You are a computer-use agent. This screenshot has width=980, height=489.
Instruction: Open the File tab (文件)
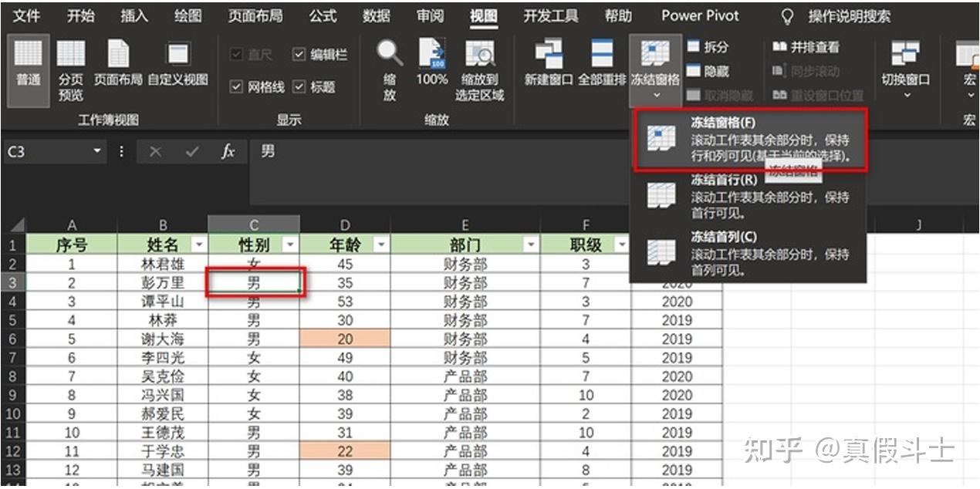tap(27, 15)
